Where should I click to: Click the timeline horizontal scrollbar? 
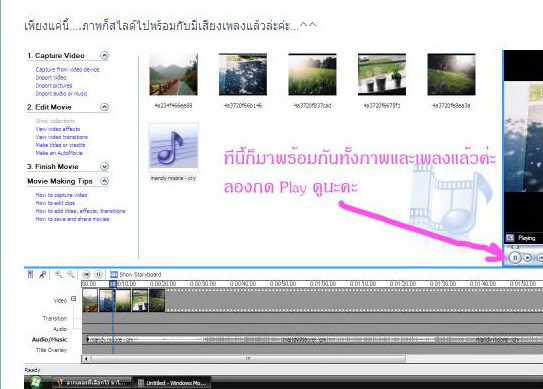(x=248, y=359)
